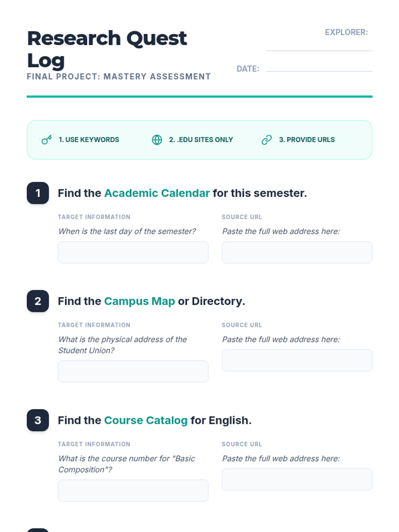
Task: Click the Provide URLs rule label
Action: point(307,140)
